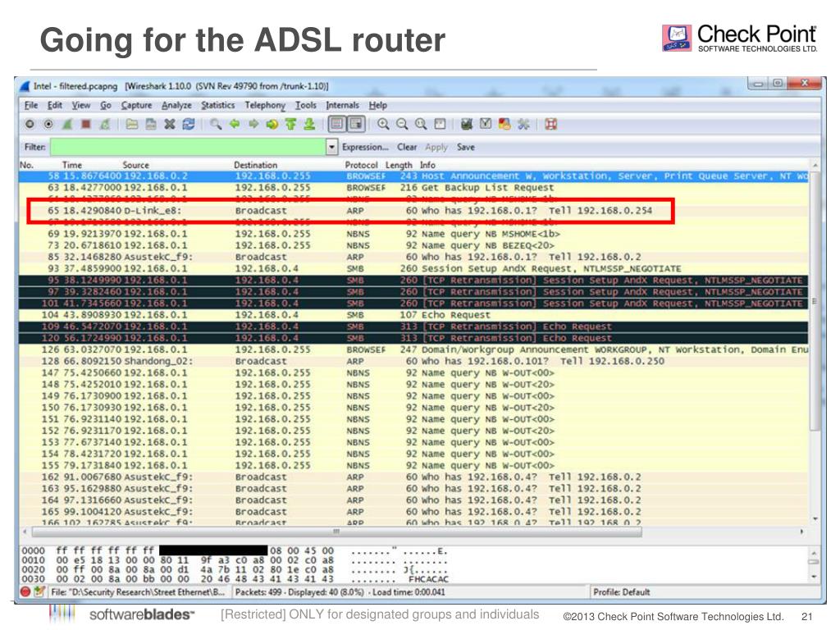Reload this capture file icon
The width and height of the screenshot is (840, 630).
coord(189,125)
